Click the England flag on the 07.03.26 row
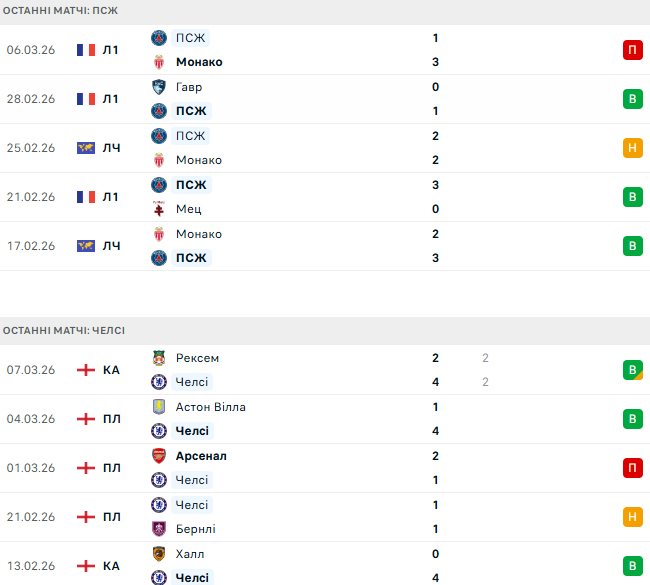Screen dimensions: 650x585 pos(85,370)
